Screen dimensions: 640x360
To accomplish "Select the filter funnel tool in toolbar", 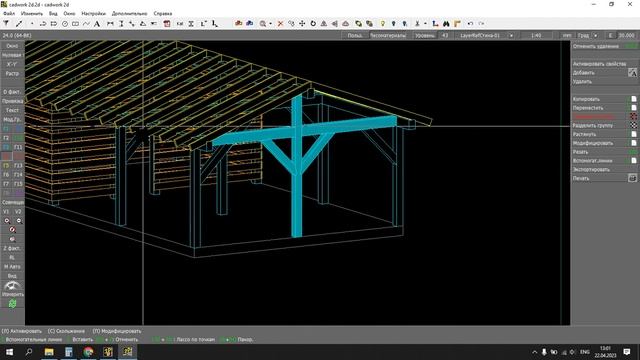I will click(x=6, y=24).
